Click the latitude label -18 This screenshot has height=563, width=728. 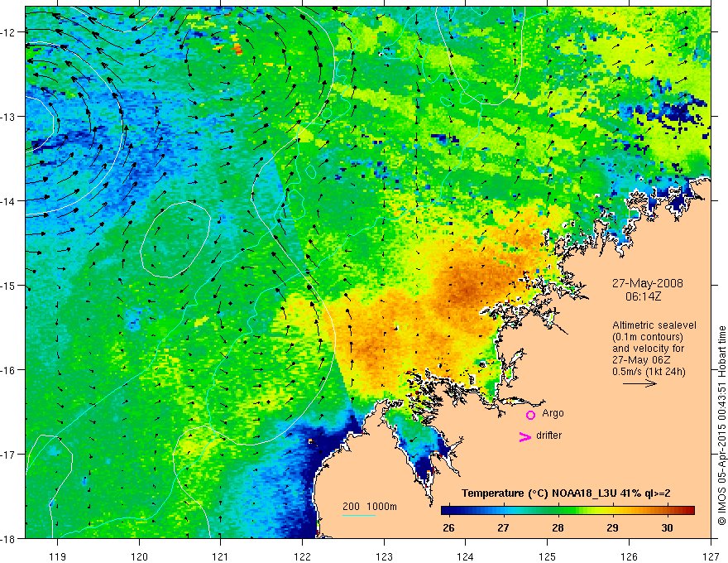8,539
